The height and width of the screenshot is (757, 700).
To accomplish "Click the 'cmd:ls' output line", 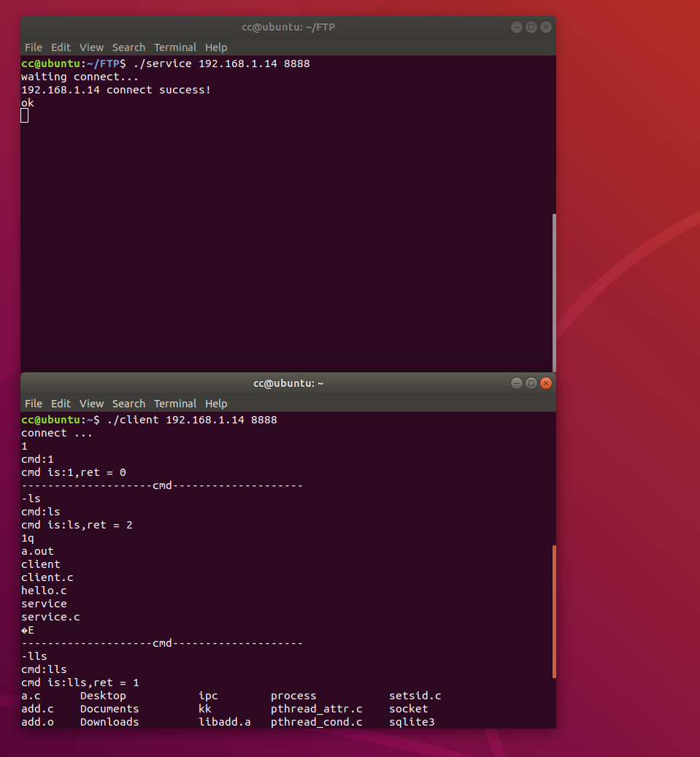I will [x=41, y=512].
